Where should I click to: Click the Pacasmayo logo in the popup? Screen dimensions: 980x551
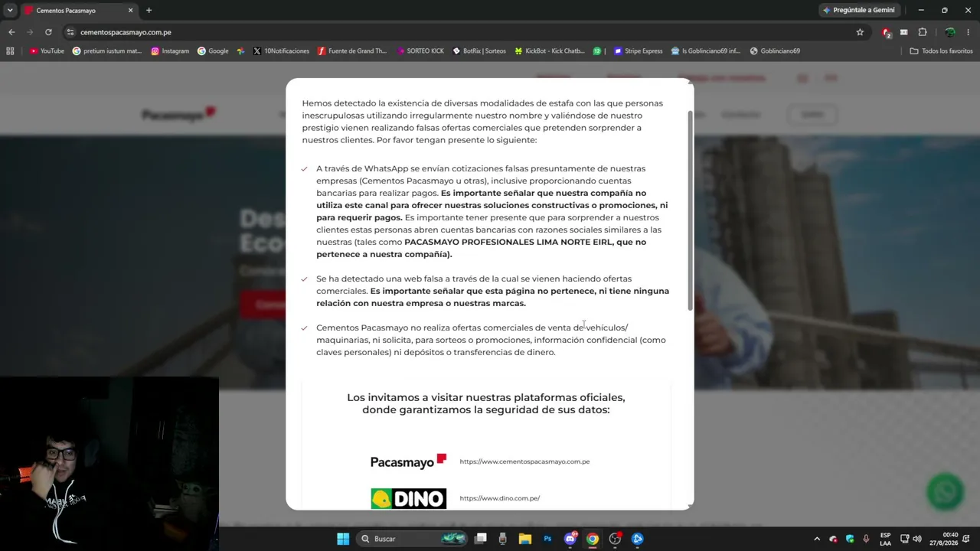click(x=408, y=461)
